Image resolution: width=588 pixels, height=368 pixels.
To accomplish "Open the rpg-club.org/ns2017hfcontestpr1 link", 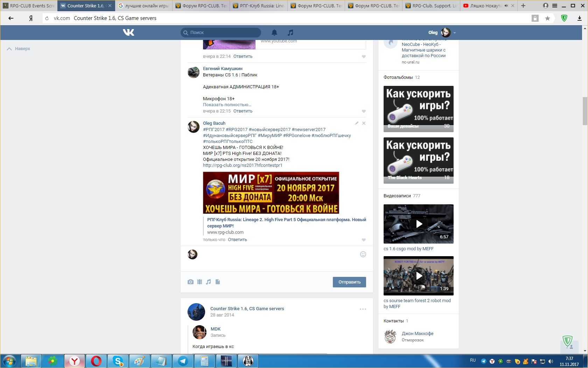I will coord(243,165).
